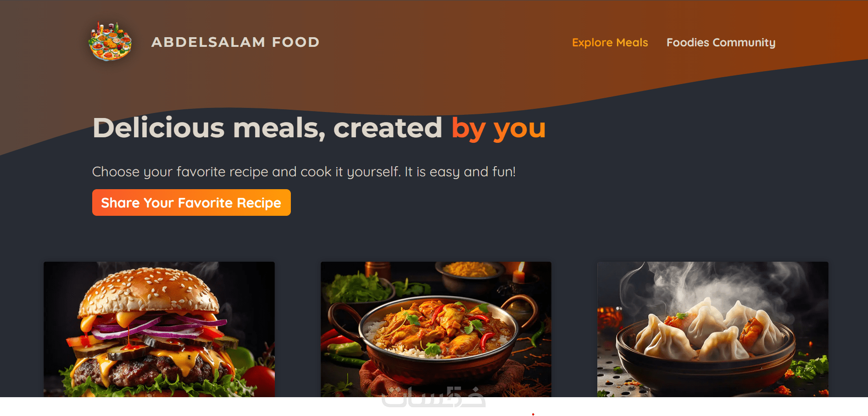Open the Foodies Community page

click(721, 42)
